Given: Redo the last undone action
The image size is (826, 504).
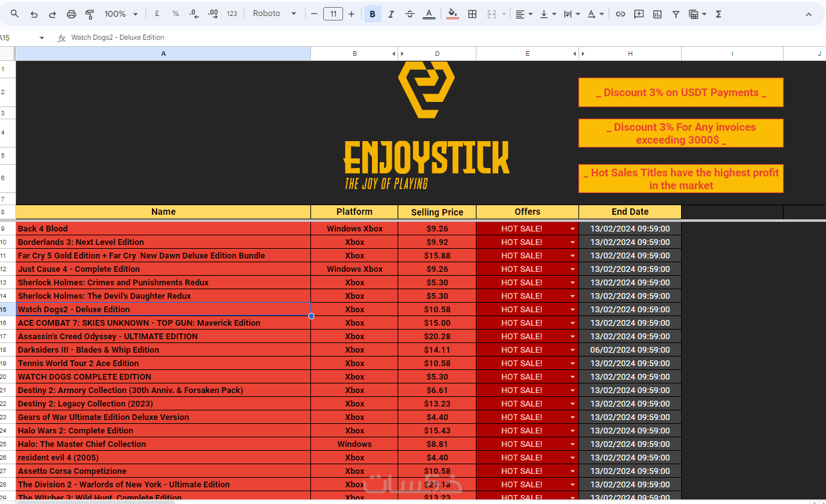Looking at the screenshot, I should [53, 14].
